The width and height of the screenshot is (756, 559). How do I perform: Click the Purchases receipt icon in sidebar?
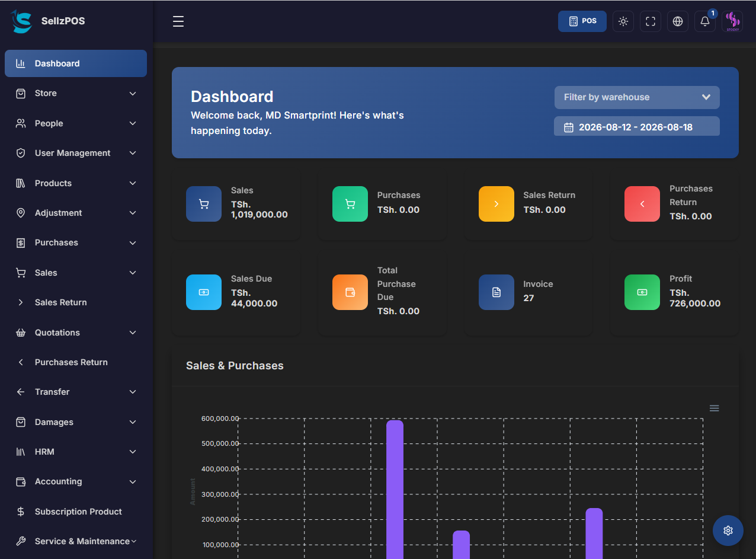21,242
